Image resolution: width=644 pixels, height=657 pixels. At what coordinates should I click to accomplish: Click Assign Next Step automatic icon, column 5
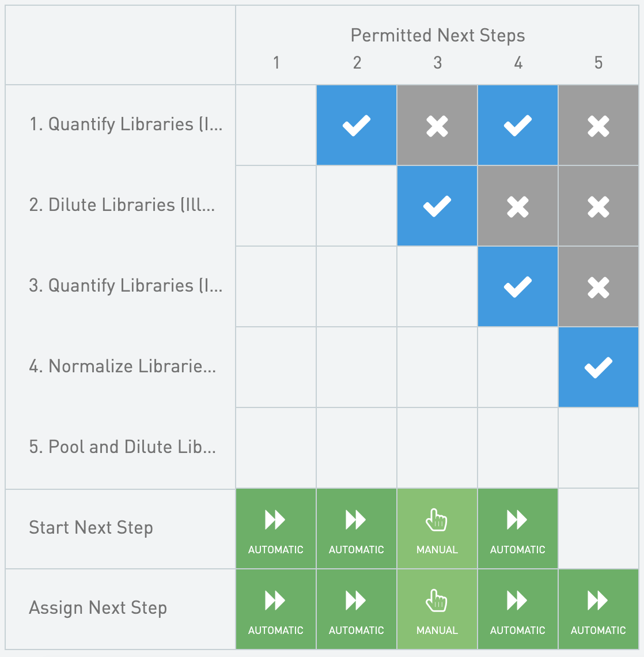tap(598, 601)
